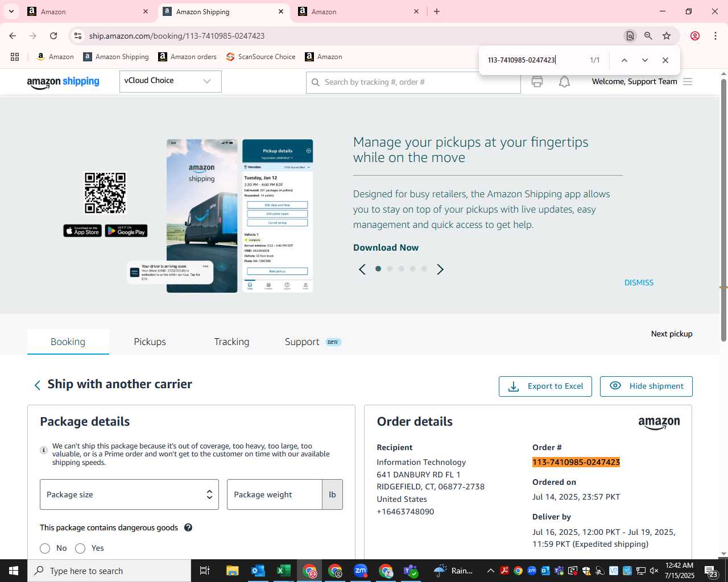Open Amazon orders bookmark

tap(188, 57)
